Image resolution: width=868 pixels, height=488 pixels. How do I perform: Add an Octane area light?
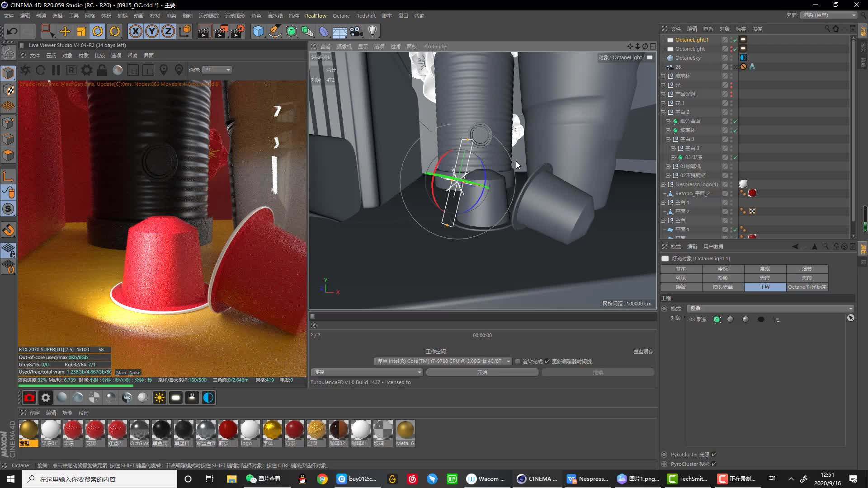176,398
